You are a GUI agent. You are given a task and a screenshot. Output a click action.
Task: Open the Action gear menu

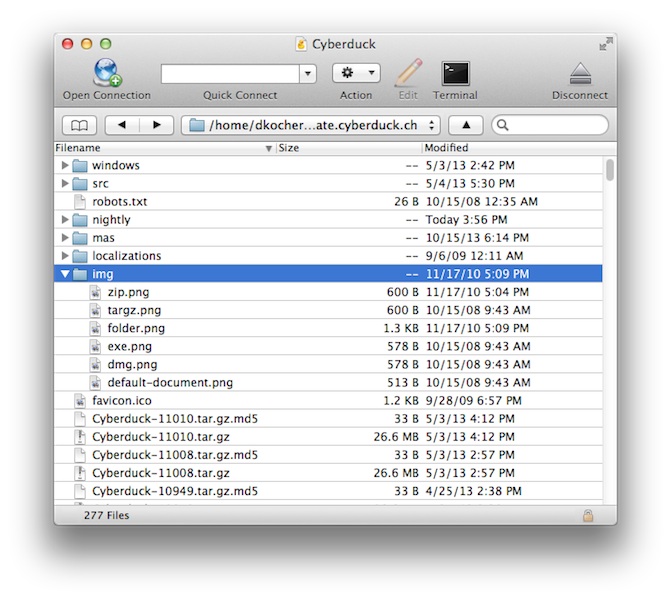coord(356,73)
